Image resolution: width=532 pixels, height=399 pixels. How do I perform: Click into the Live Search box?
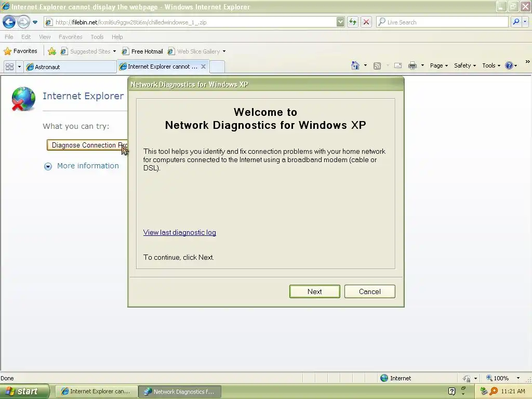[x=442, y=22]
